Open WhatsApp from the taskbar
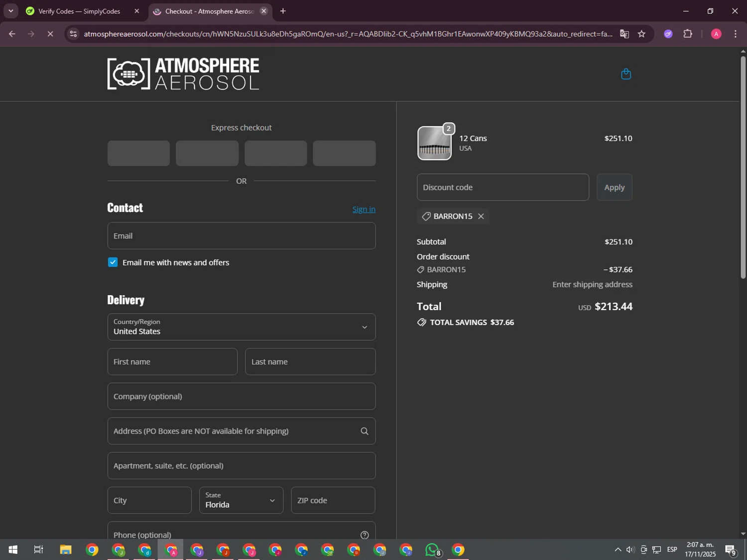This screenshot has width=747, height=560. (x=432, y=550)
